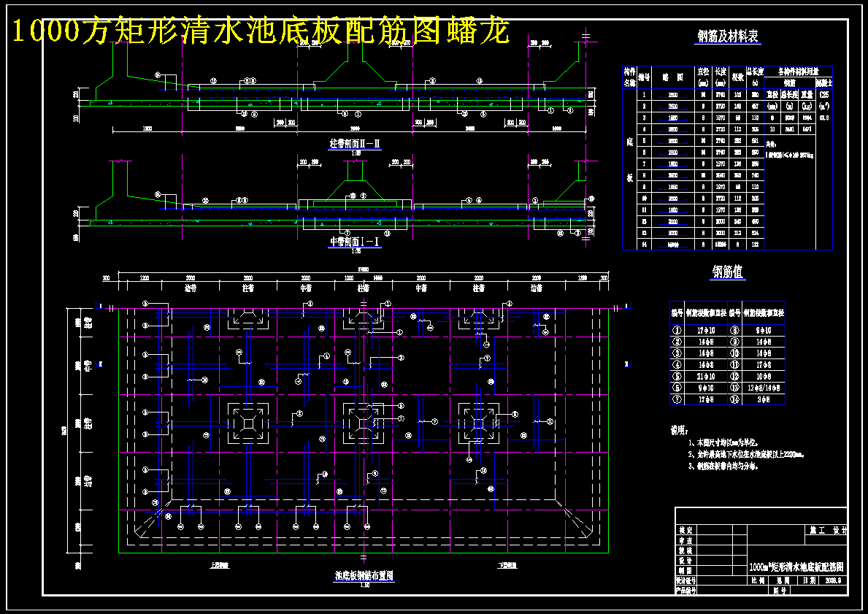Viewport: 868px width, 614px height.
Task: Click the '比例' label in title block
Action: click(757, 580)
